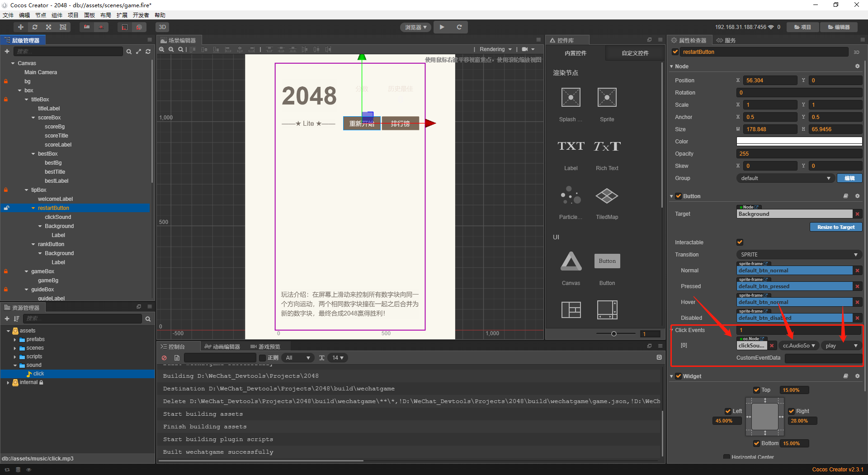
Task: Expand the prefabs folder in assets
Action: [14, 339]
